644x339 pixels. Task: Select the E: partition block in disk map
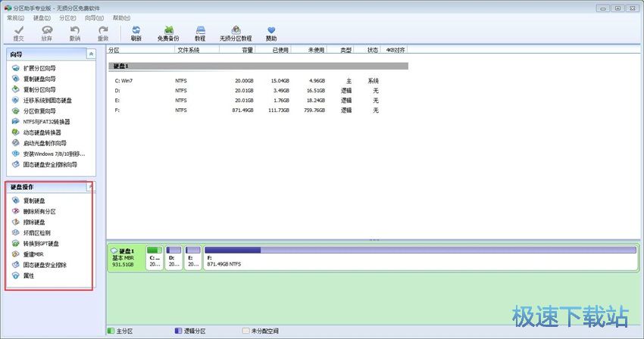pyautogui.click(x=192, y=258)
